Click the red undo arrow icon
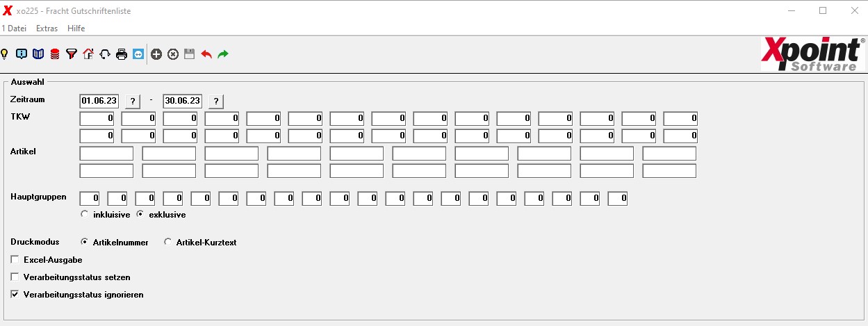This screenshot has height=326, width=868. tap(206, 54)
